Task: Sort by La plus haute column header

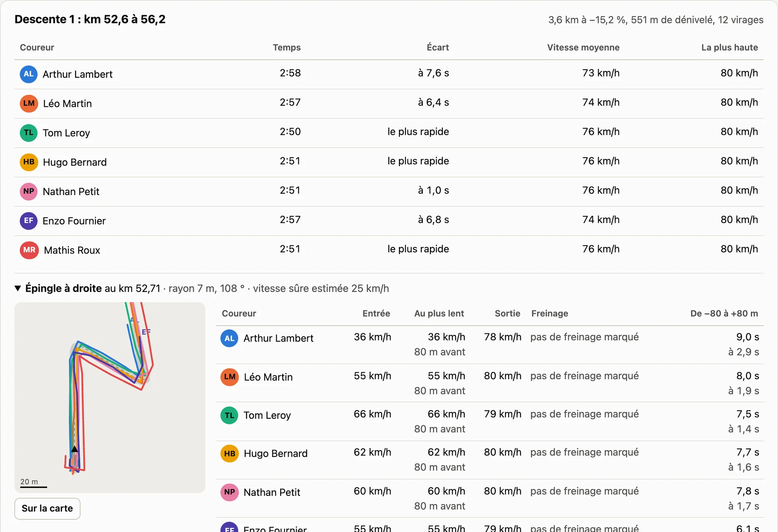Action: (x=729, y=47)
